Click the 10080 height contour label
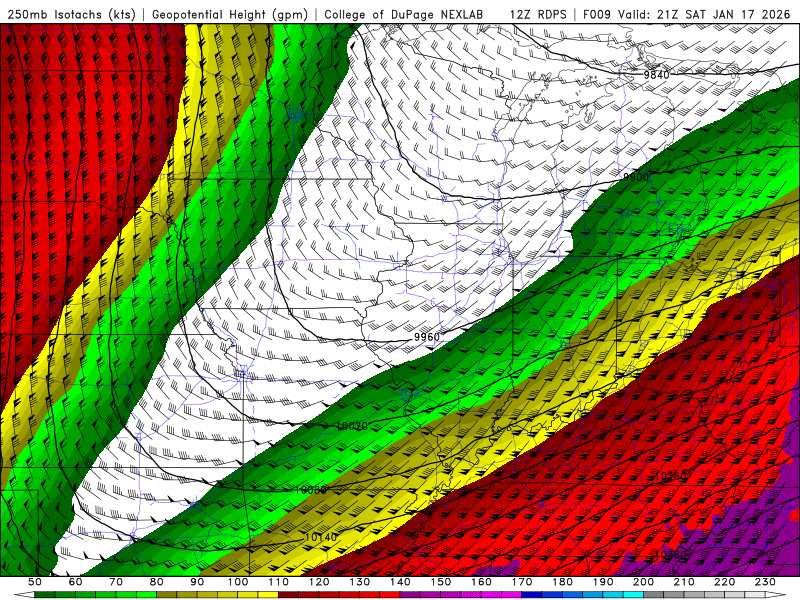Screen dimensions: 800x600 (311, 490)
